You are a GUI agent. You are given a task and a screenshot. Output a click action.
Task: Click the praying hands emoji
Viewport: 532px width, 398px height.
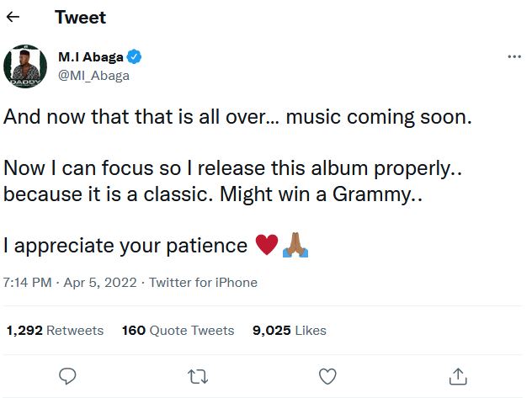click(x=295, y=245)
